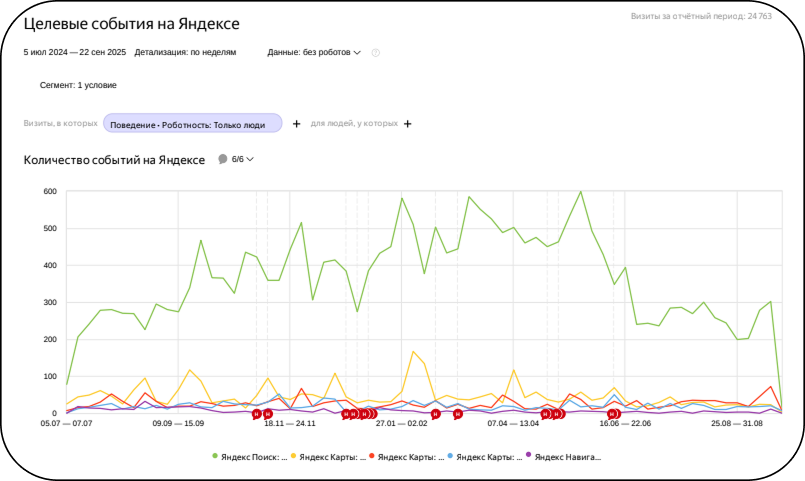
Task: Add a condition after 'для людей, у которых'
Action: coord(408,124)
